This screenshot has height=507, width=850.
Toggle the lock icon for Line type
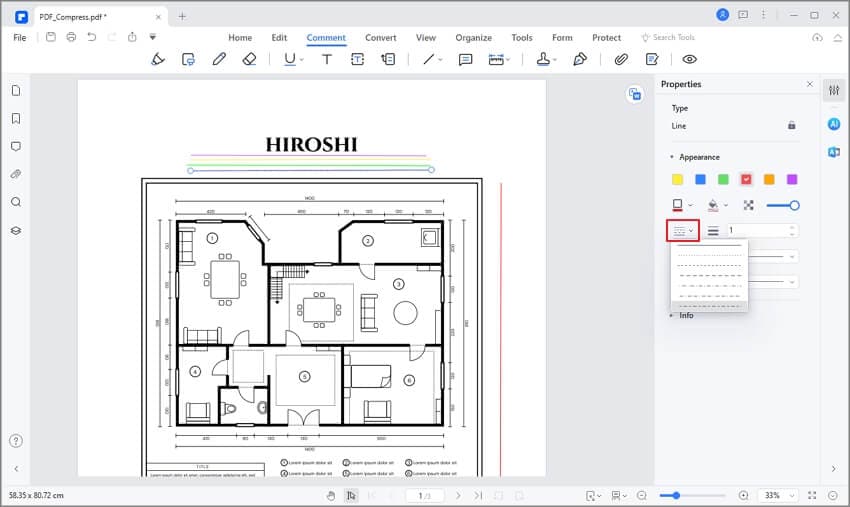(791, 125)
